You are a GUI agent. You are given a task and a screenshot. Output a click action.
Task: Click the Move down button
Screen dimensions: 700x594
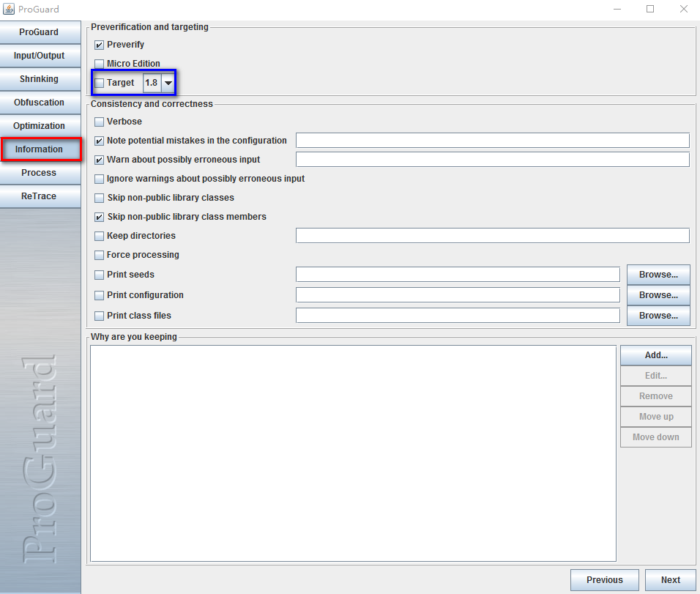click(656, 437)
